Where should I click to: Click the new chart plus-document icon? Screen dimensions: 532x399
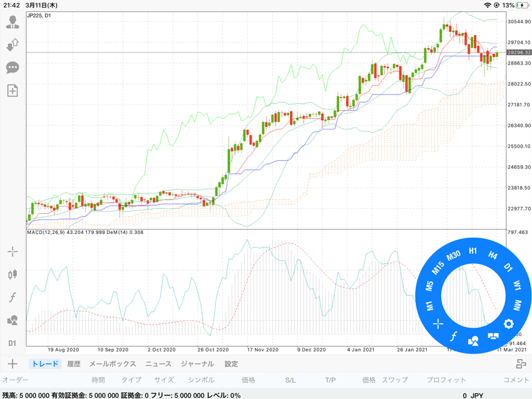tap(13, 91)
